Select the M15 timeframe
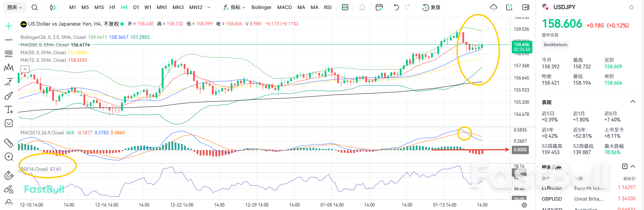 [99, 7]
